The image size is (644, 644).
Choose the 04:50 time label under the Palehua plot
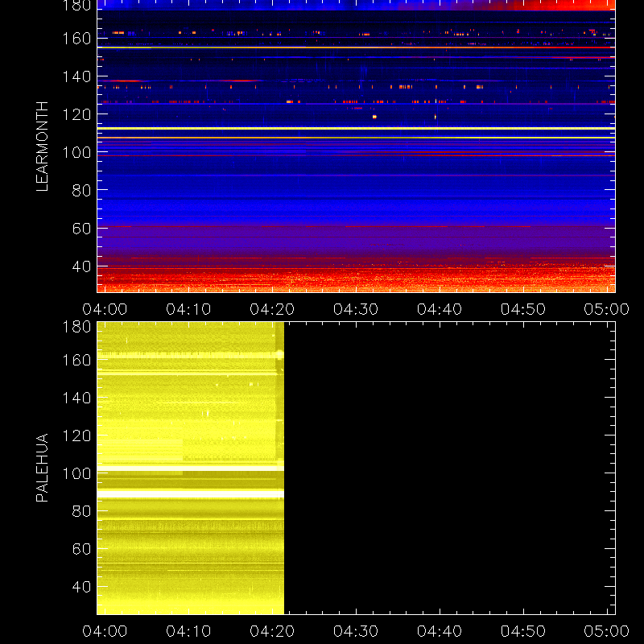[x=523, y=631]
